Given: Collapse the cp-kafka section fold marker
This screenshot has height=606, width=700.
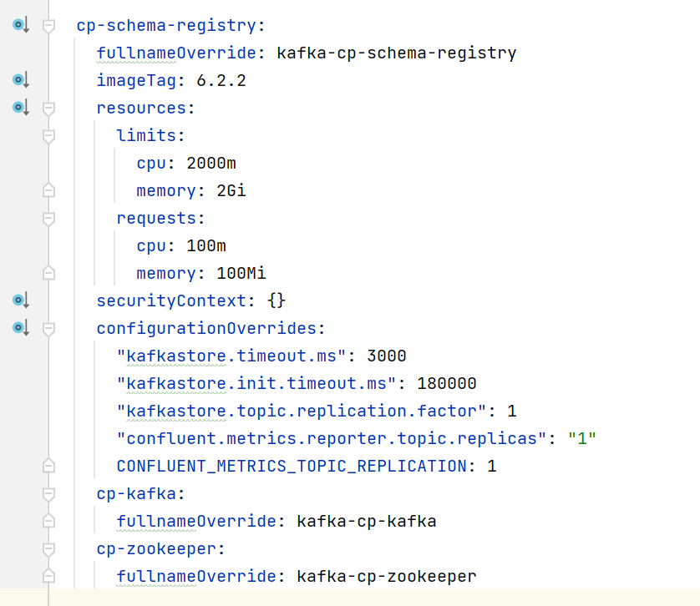Looking at the screenshot, I should 48,492.
